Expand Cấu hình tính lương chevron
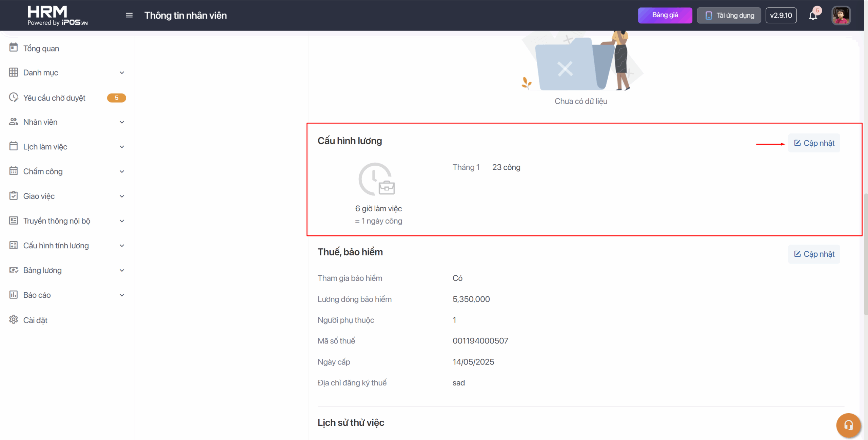 tap(122, 246)
